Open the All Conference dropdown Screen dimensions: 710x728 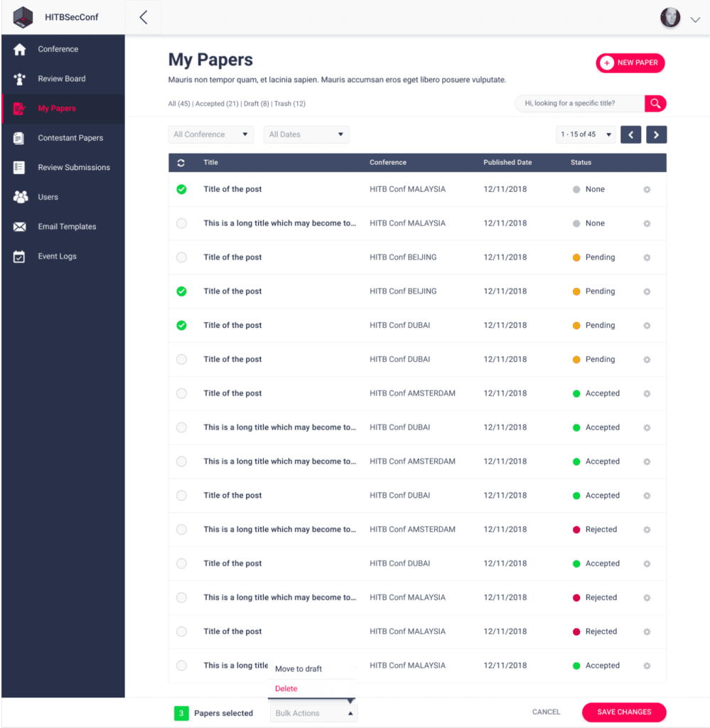210,134
